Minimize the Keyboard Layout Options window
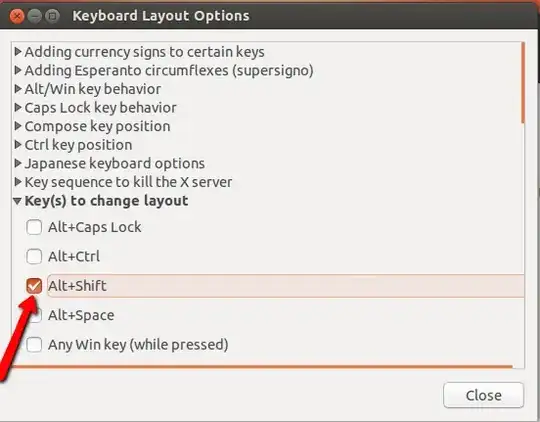This screenshot has height=422, width=540. point(34,16)
